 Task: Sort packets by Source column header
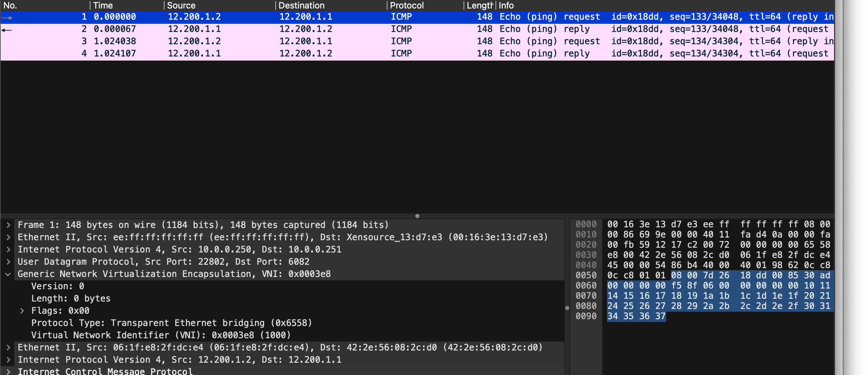[x=181, y=5]
